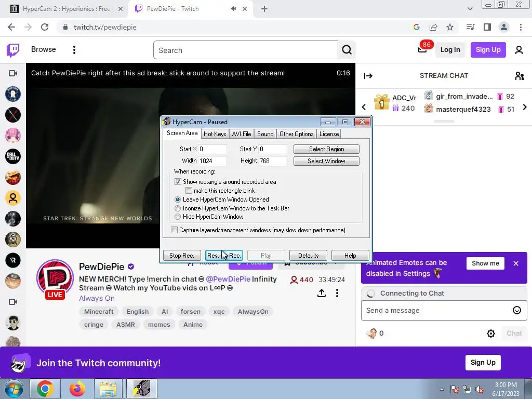
Task: Open the Sound tab
Action: pos(265,134)
